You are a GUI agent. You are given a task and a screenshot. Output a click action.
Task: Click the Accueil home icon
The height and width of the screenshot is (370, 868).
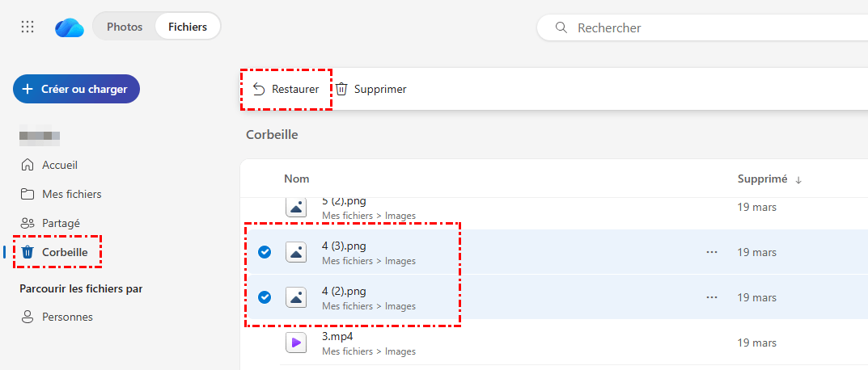pyautogui.click(x=28, y=165)
